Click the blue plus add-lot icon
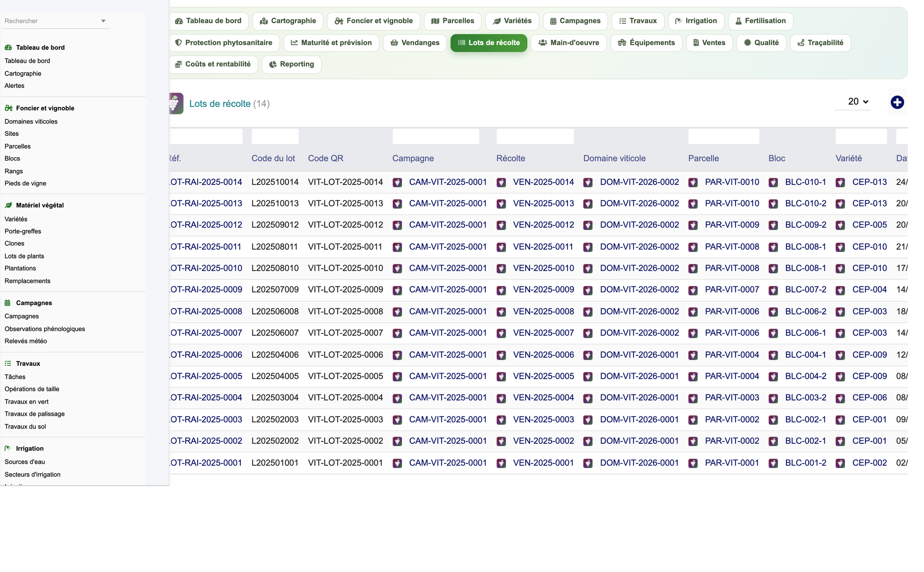This screenshot has height=572, width=924. (x=897, y=102)
